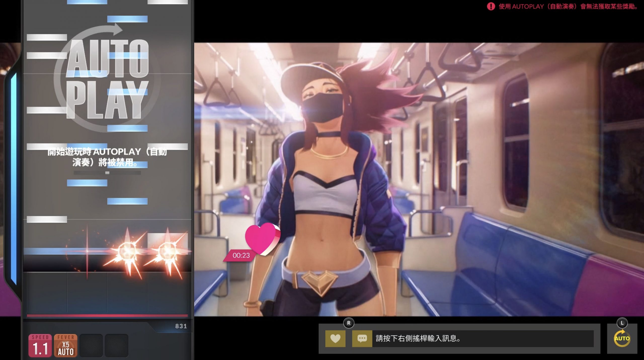Click the music video thumbnail area

click(x=419, y=179)
